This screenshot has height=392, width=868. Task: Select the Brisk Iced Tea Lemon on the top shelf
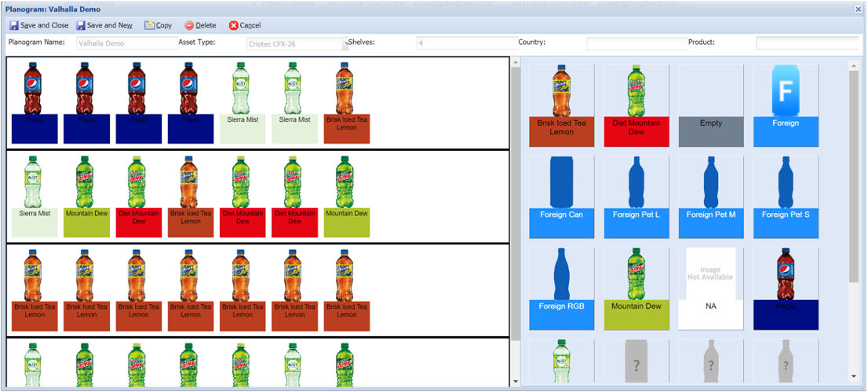(347, 103)
